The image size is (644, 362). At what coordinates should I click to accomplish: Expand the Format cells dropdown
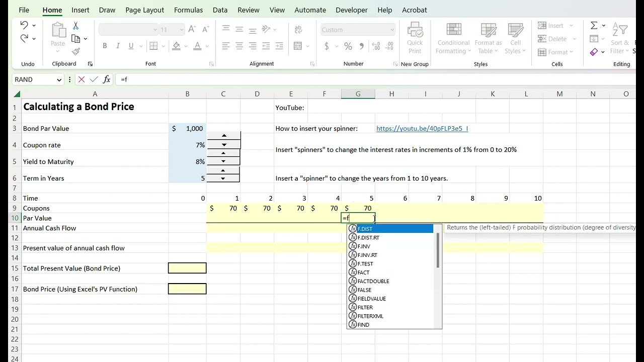572,52
